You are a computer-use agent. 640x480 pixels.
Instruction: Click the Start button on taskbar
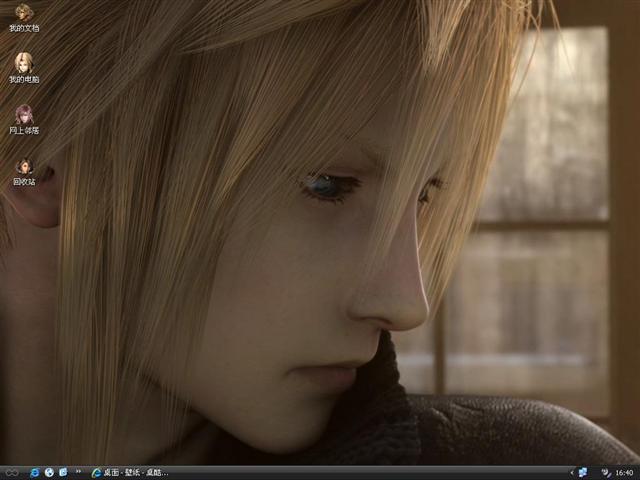[x=12, y=473]
